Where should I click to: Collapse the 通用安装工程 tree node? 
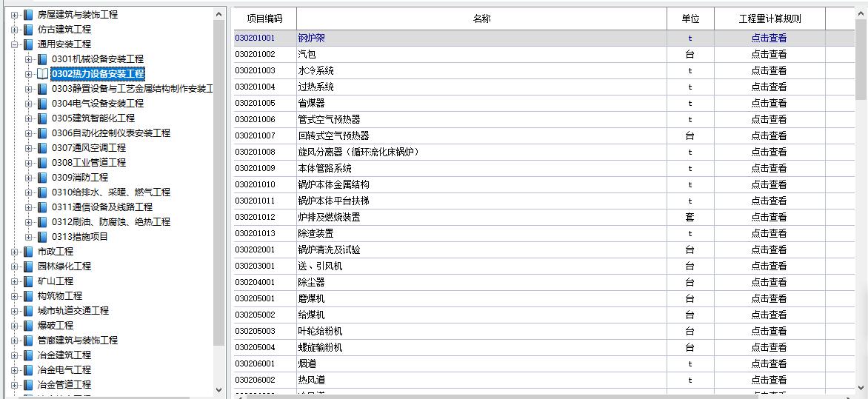pos(14,44)
